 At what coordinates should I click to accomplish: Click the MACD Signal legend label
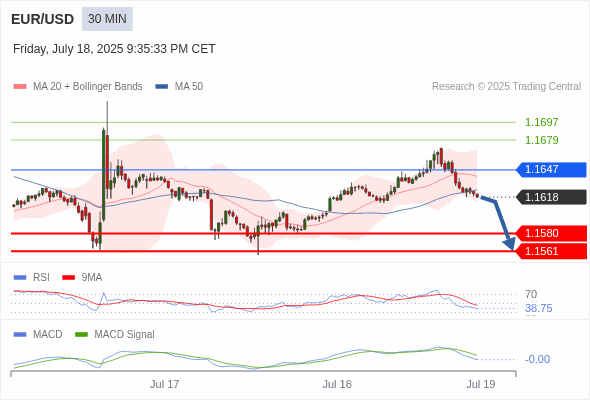tap(125, 335)
